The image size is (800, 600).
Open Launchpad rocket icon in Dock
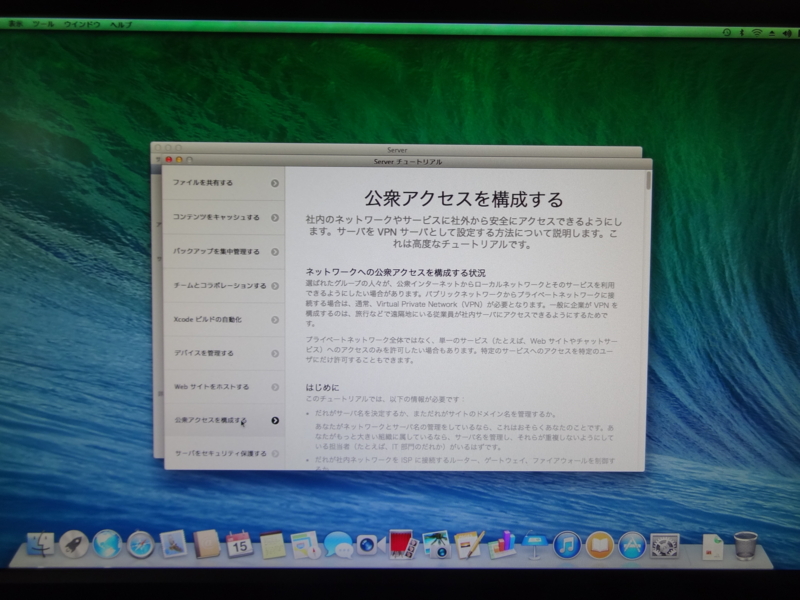pyautogui.click(x=73, y=544)
